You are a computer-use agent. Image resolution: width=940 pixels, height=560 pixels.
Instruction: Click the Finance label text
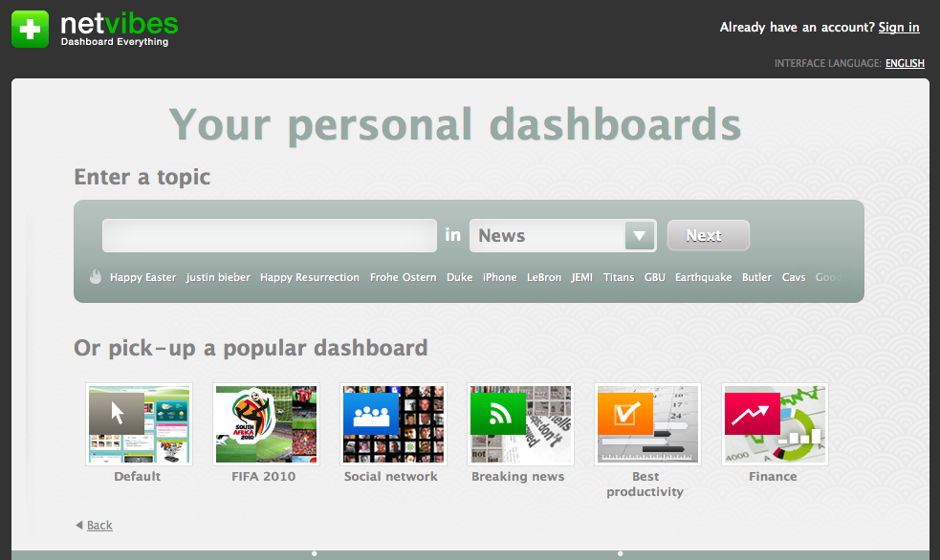coord(773,476)
